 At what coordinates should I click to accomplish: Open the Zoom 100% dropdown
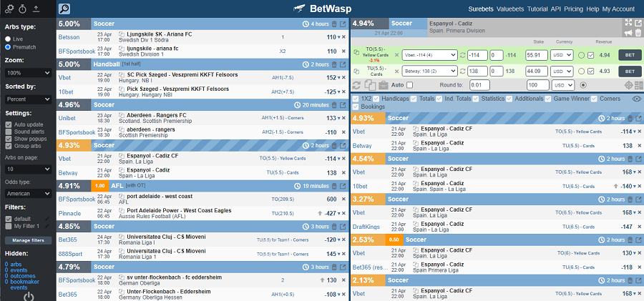point(29,73)
